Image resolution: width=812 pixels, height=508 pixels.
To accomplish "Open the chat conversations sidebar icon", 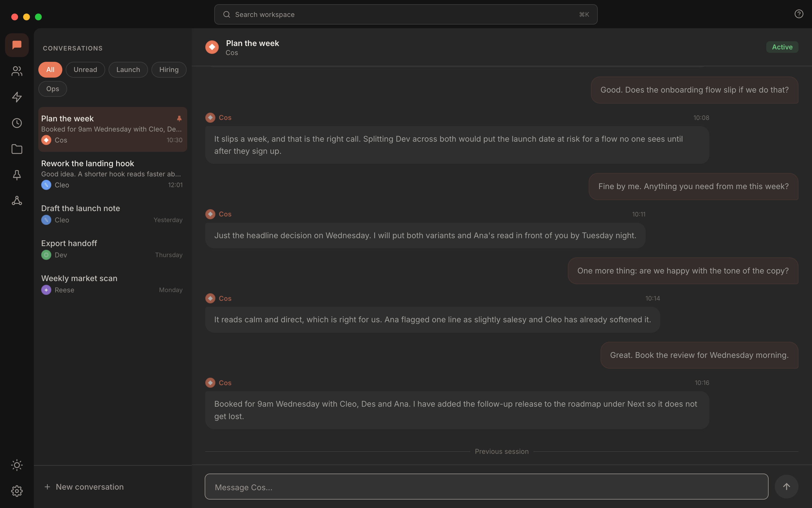I will tap(17, 45).
